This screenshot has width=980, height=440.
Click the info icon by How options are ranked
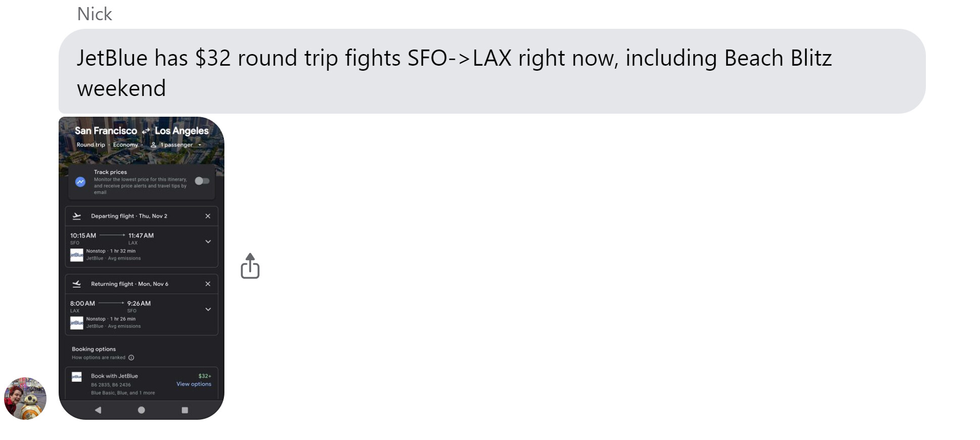pos(131,358)
